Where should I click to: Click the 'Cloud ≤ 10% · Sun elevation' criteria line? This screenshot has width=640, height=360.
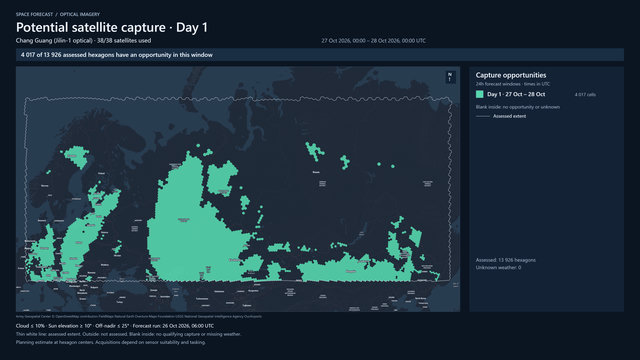[115, 326]
